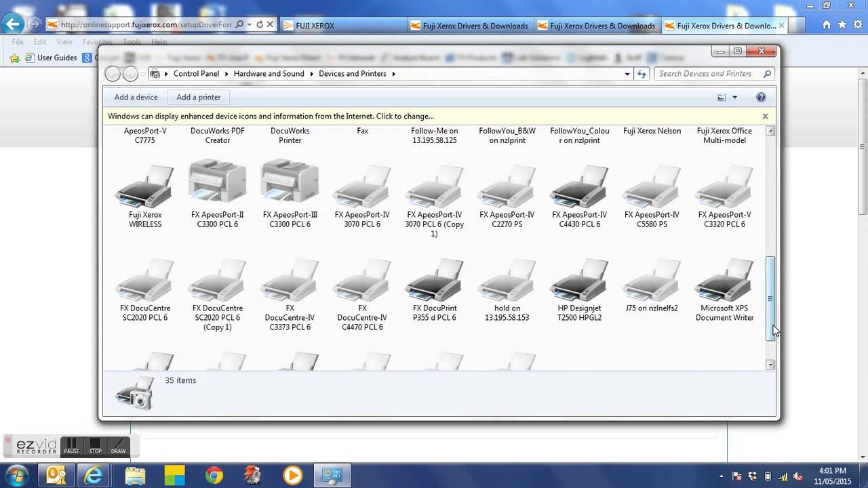The width and height of the screenshot is (868, 488).
Task: Expand the change your view dropdown arrow
Action: [x=734, y=97]
